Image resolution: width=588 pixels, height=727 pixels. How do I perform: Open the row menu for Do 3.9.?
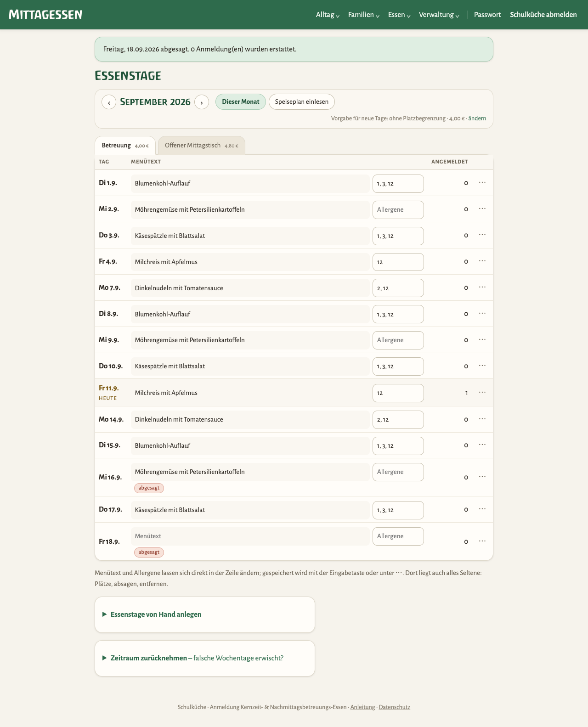click(482, 235)
